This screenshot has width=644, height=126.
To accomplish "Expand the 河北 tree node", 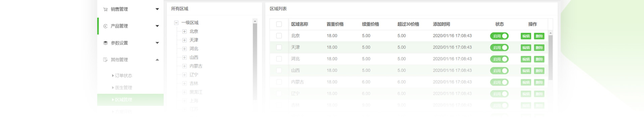I will pyautogui.click(x=184, y=49).
